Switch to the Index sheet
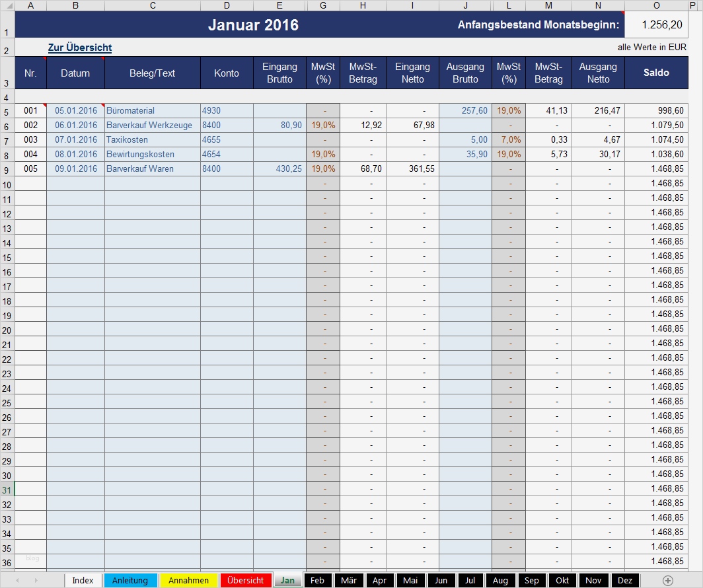The image size is (703, 588). [x=83, y=580]
